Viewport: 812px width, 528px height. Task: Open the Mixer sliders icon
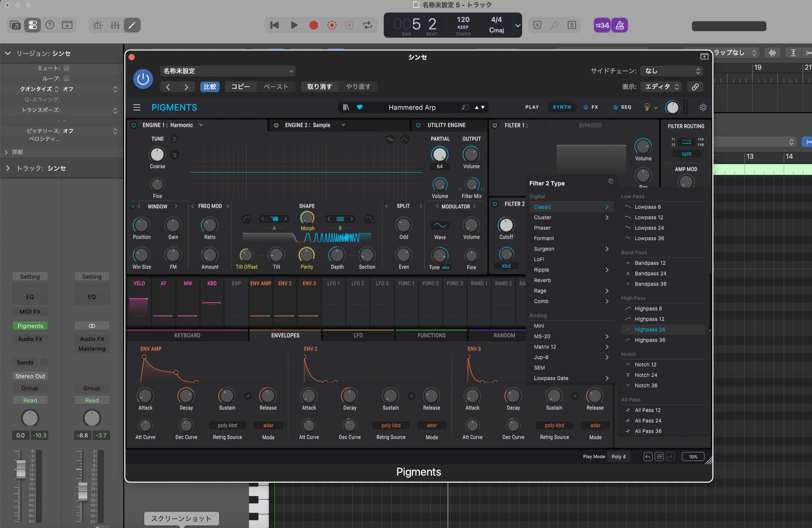point(115,25)
